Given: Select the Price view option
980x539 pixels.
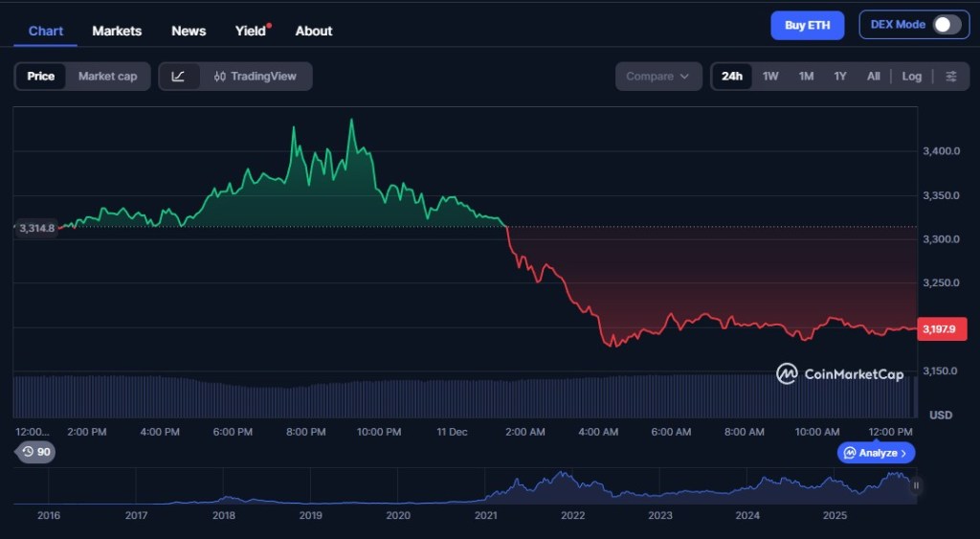Looking at the screenshot, I should pyautogui.click(x=41, y=77).
